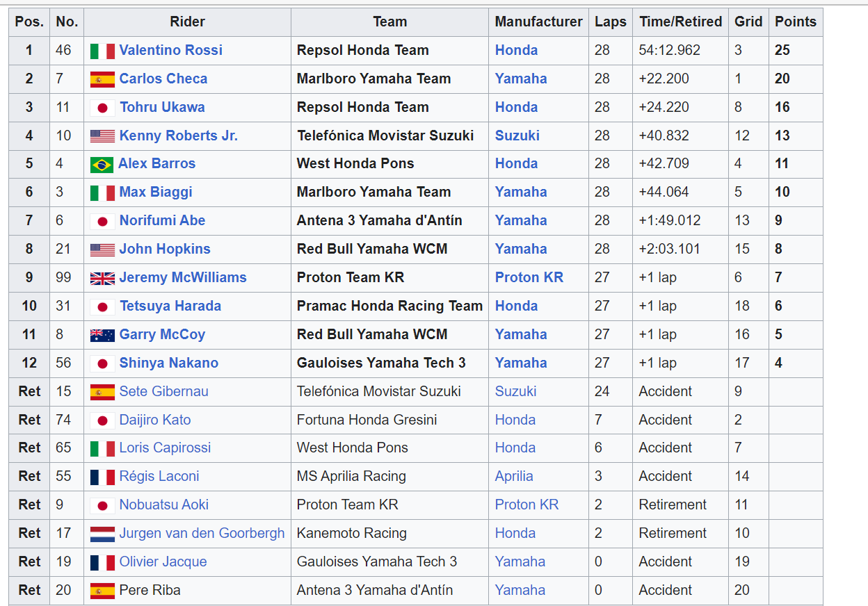Visit the Shinya Nakano rider link
Image resolution: width=868 pixels, height=606 pixels.
click(168, 363)
